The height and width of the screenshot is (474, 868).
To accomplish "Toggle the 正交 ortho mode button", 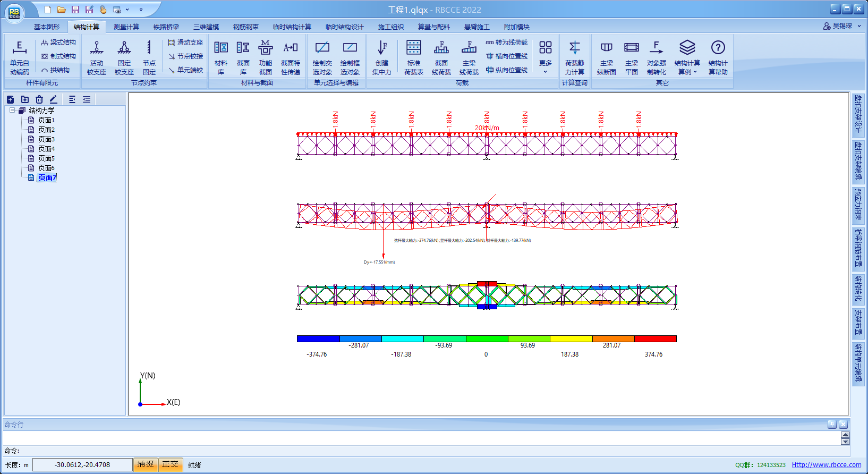I will 171,464.
